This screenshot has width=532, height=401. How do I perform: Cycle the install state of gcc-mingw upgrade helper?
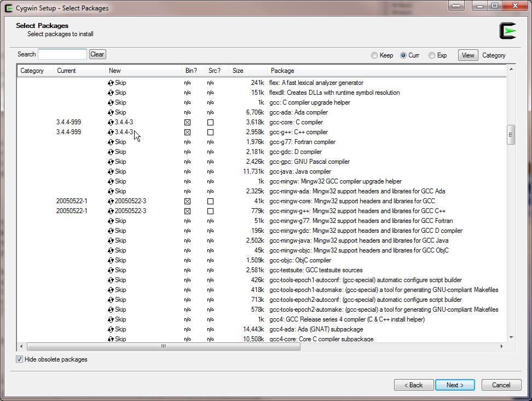(111, 181)
